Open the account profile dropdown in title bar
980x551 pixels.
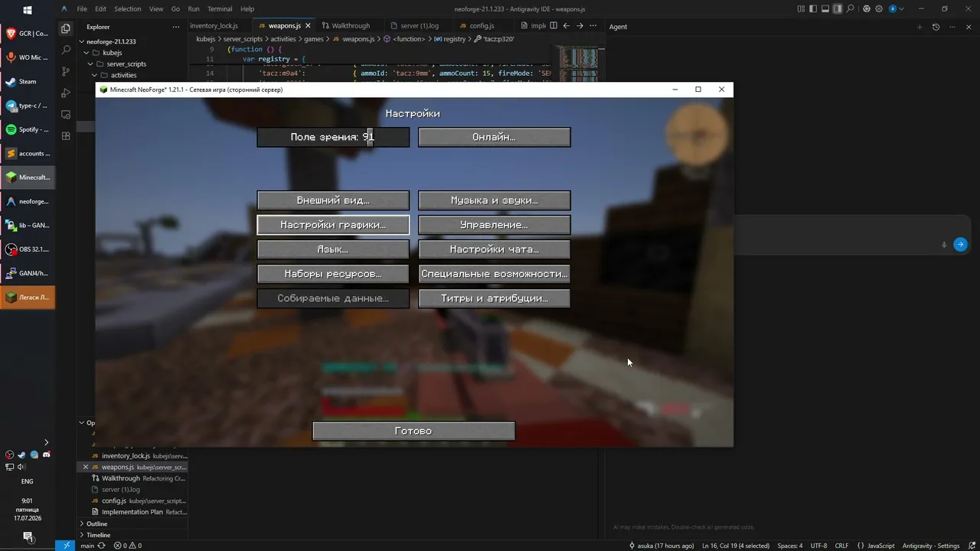tap(897, 9)
